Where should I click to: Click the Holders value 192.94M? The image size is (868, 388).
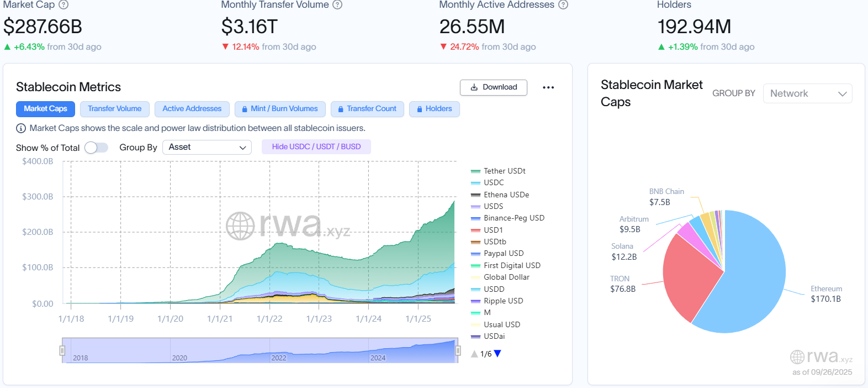(694, 27)
